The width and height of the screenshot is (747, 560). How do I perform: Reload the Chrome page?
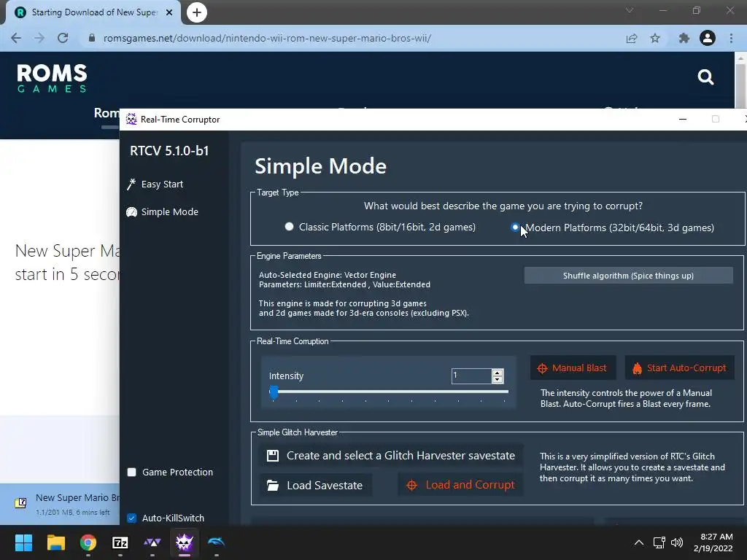click(x=63, y=38)
